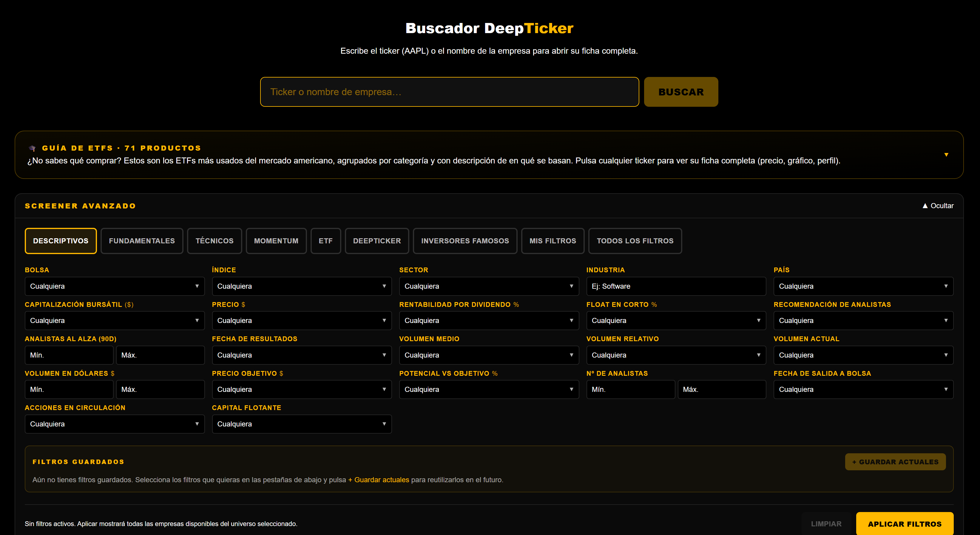
Task: Open the Rentabilidad por Dividendo dropdown
Action: point(489,321)
